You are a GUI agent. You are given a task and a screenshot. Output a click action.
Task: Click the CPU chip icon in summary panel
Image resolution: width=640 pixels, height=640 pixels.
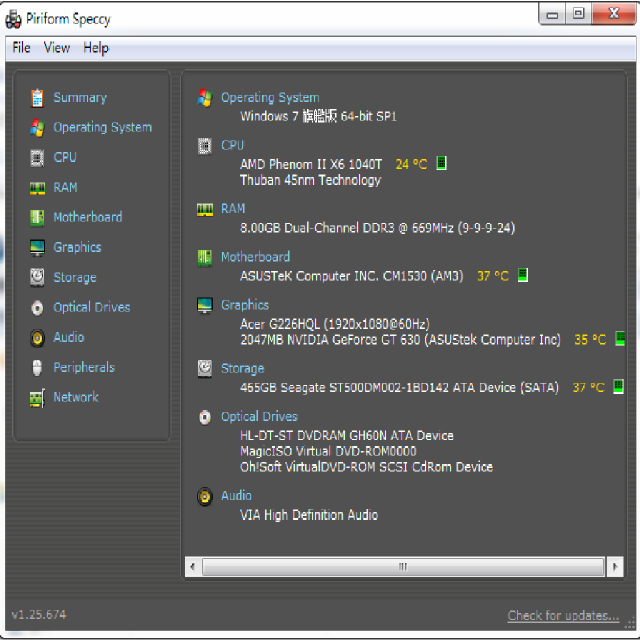coord(205,146)
